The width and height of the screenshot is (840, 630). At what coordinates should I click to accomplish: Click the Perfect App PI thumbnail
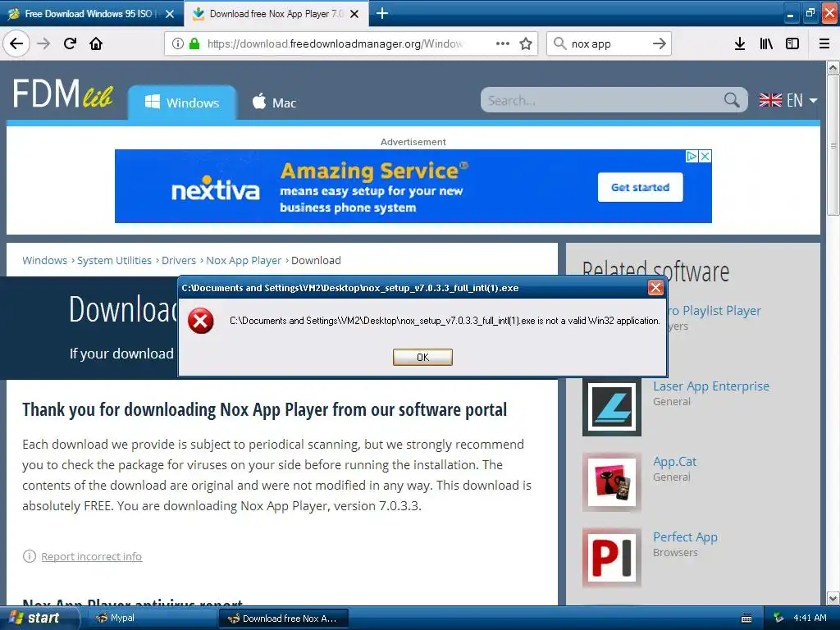(612, 557)
